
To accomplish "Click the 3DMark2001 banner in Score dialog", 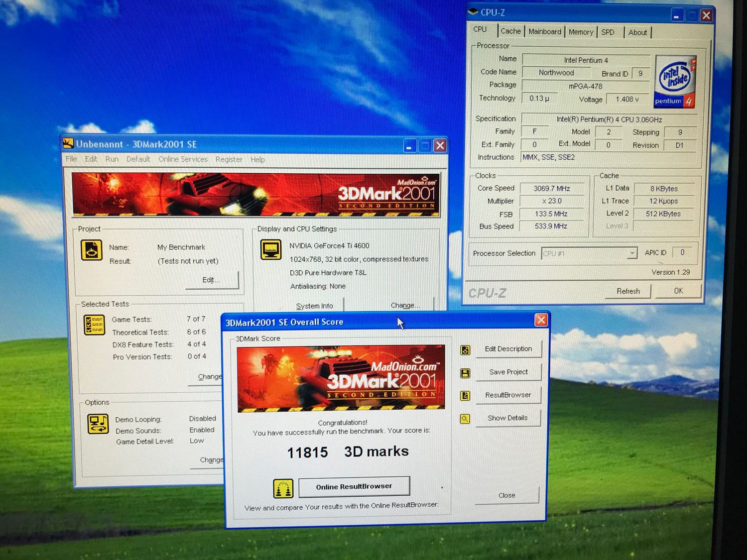I will coord(341,378).
